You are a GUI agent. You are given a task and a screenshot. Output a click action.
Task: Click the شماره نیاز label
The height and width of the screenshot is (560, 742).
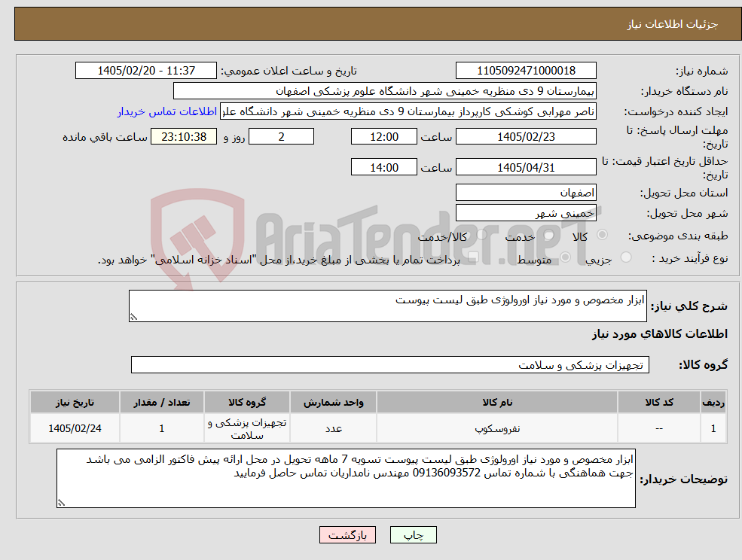(x=701, y=71)
